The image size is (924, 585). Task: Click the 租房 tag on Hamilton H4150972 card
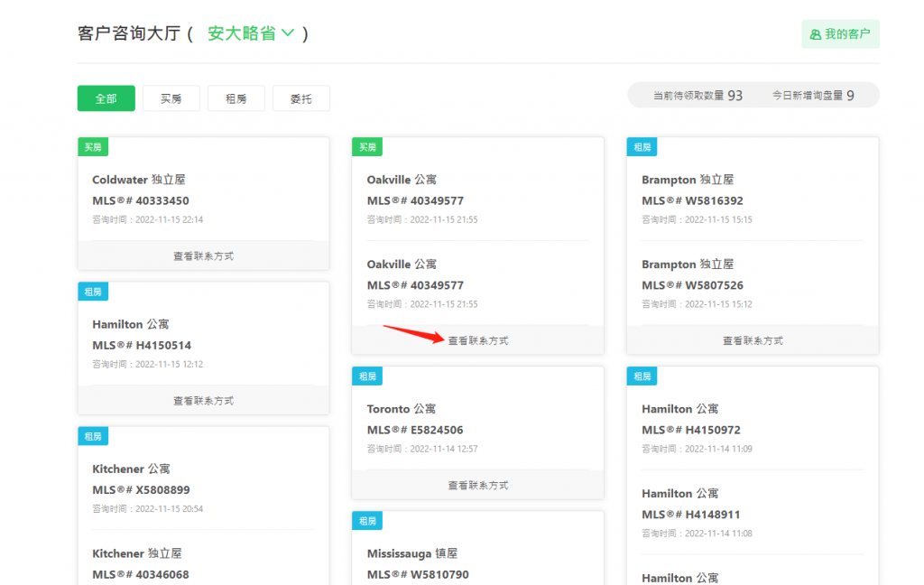642,376
